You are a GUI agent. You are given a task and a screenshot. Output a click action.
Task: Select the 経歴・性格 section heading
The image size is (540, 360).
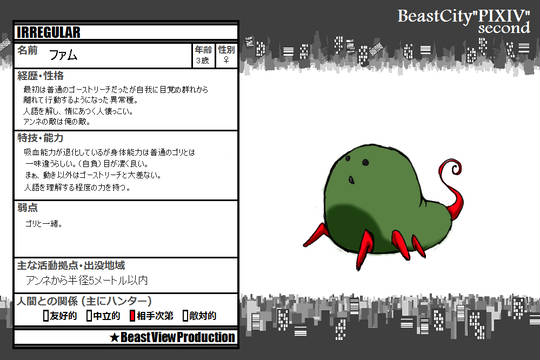tap(41, 76)
